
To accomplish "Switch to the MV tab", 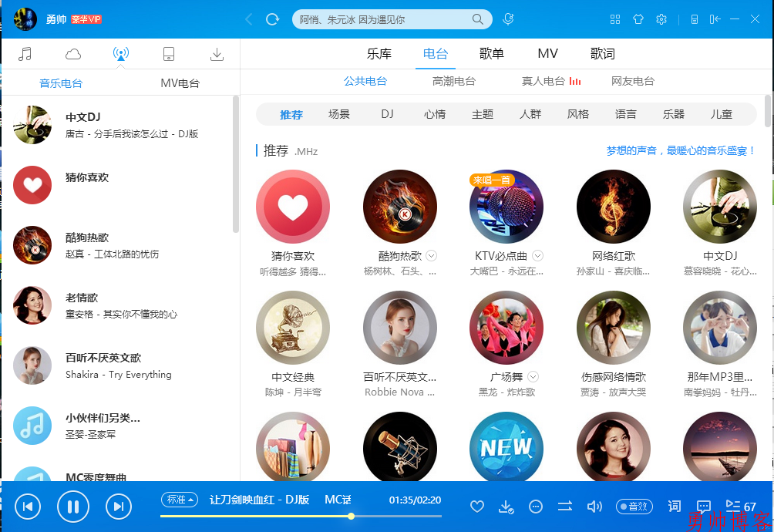I will tap(547, 54).
